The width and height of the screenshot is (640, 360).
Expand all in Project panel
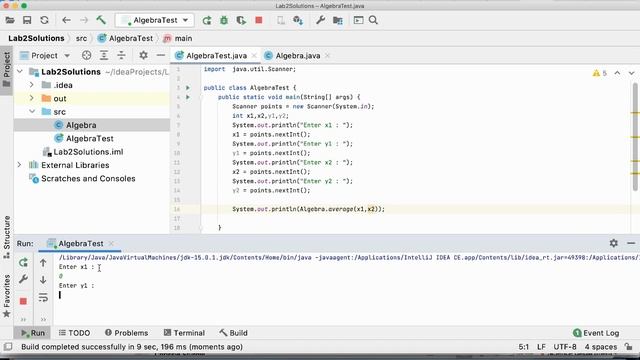click(x=104, y=55)
